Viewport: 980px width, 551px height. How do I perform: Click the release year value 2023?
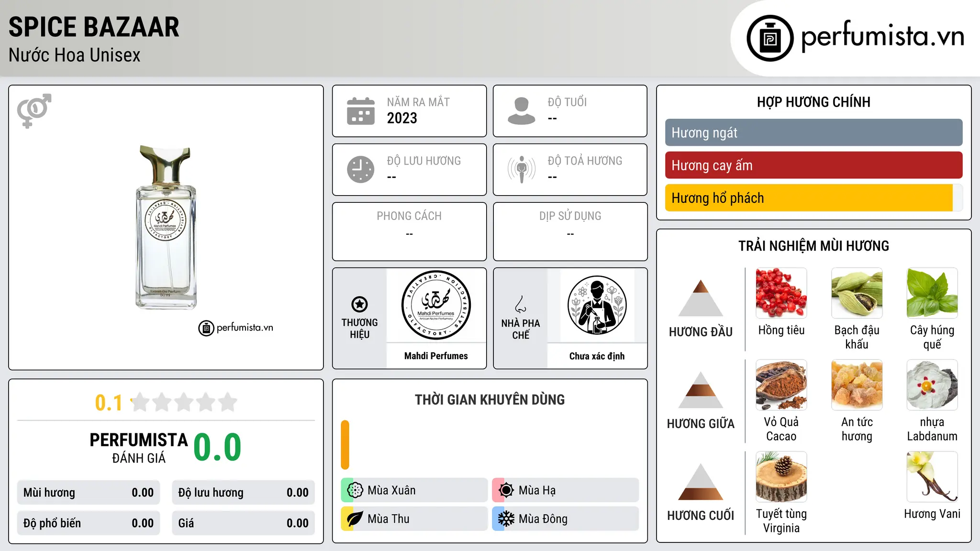[x=402, y=118]
